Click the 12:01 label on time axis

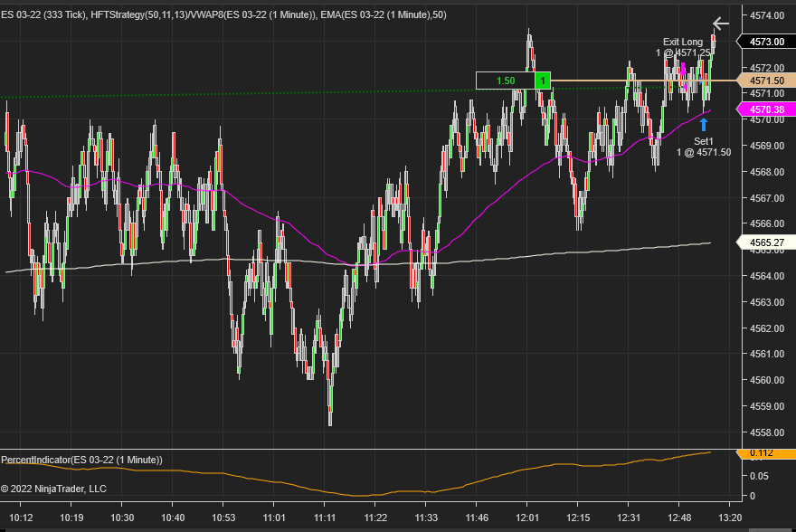(527, 518)
